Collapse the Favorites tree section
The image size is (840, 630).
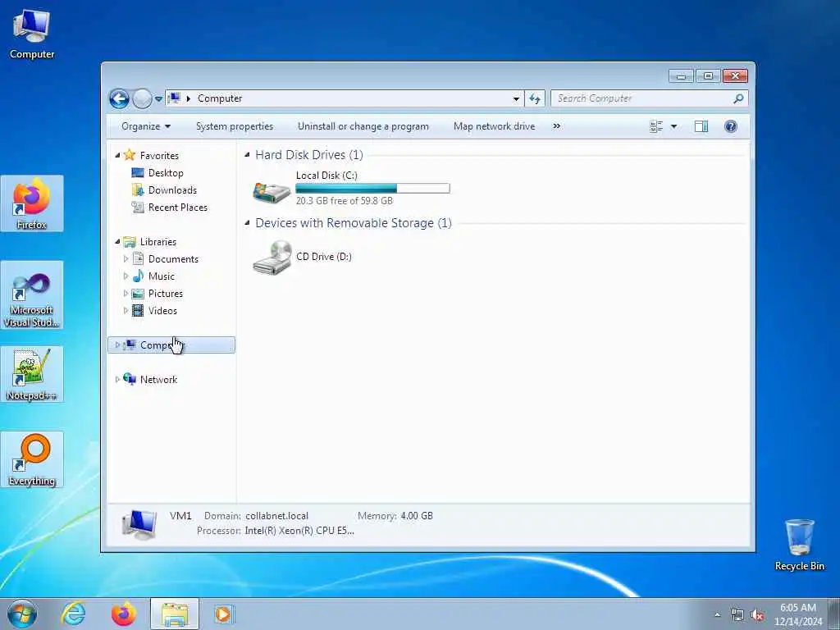click(x=117, y=155)
